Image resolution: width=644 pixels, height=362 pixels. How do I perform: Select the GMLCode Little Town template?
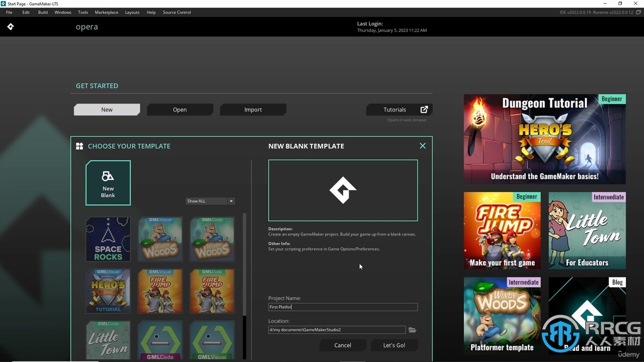coord(108,340)
